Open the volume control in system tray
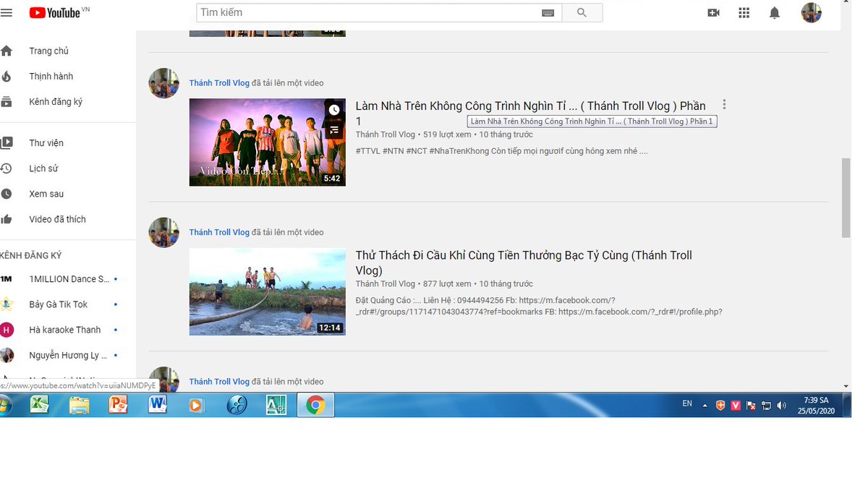The width and height of the screenshot is (868, 488). [x=781, y=406]
